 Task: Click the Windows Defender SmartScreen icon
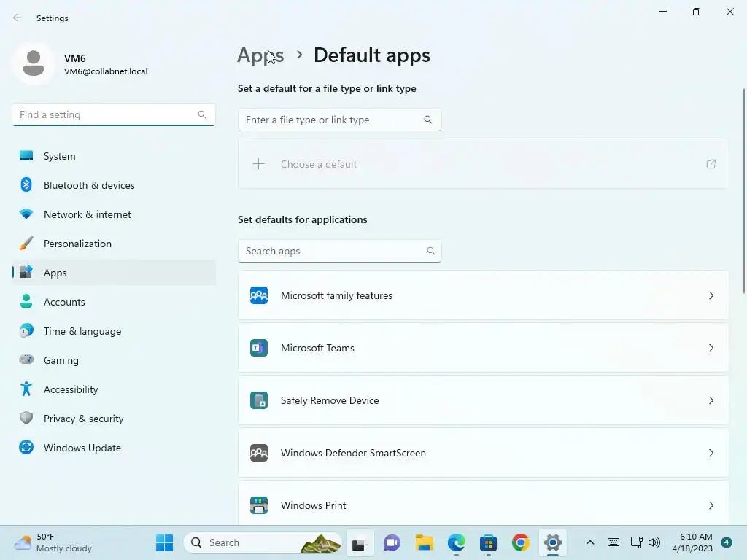point(259,452)
